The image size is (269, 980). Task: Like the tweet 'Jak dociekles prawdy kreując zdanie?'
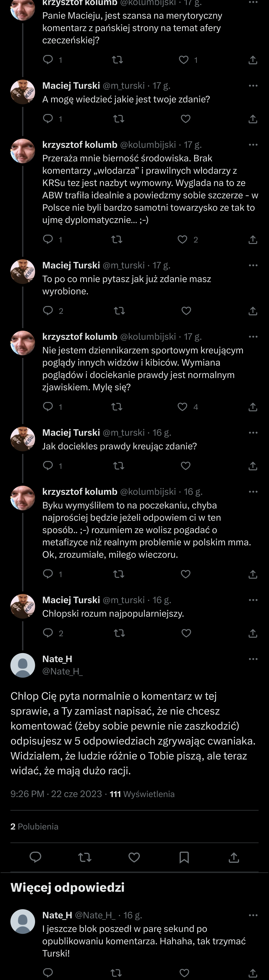(185, 466)
